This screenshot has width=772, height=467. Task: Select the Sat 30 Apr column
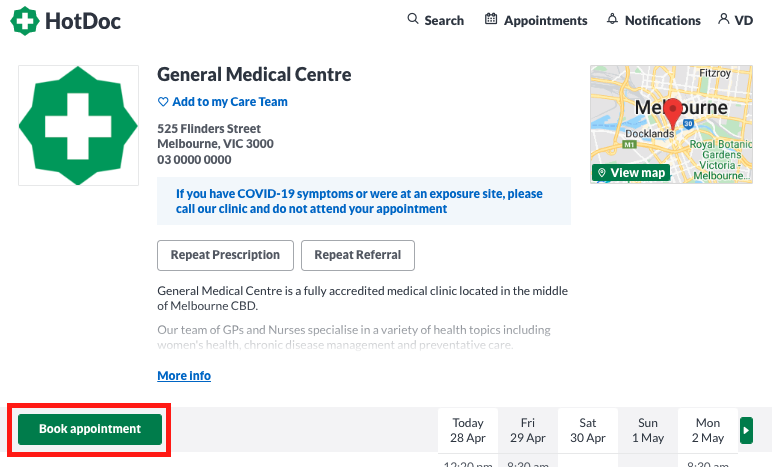tap(588, 431)
